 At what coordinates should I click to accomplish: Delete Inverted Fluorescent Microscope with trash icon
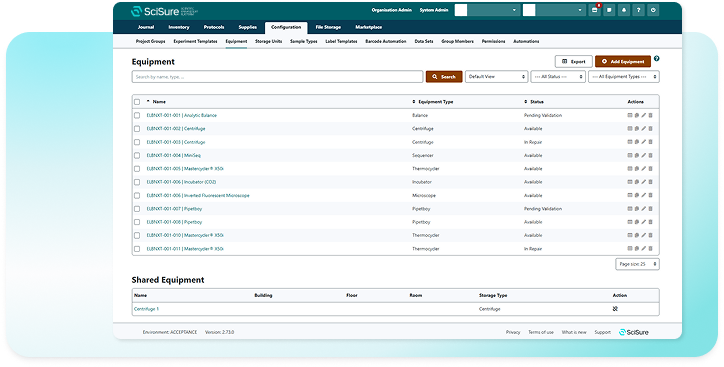[x=651, y=195]
